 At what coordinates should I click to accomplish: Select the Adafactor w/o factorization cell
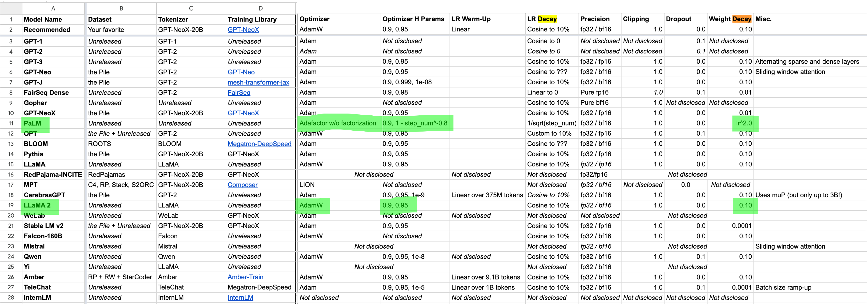pos(339,123)
